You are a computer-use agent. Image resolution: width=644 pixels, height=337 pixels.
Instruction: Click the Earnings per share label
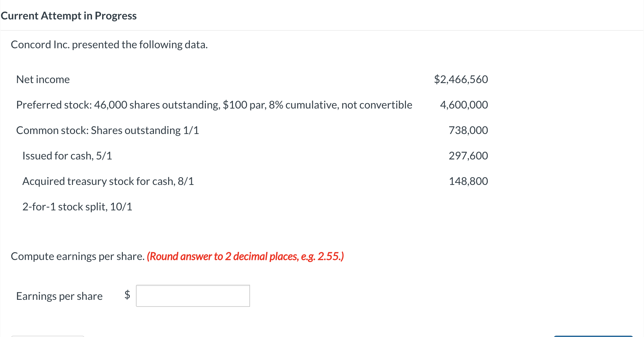pyautogui.click(x=59, y=296)
